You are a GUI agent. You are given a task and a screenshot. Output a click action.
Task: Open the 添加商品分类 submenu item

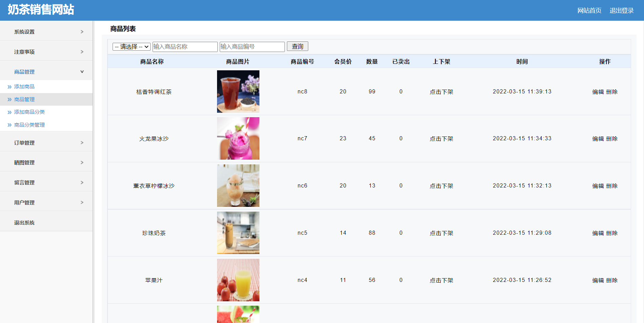pos(30,112)
